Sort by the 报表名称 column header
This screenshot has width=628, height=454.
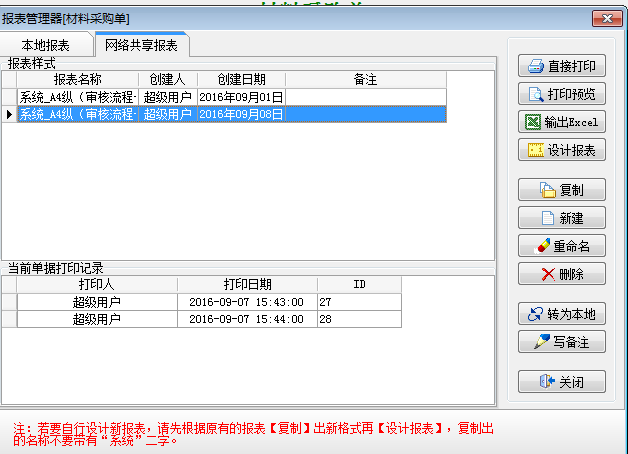pos(77,79)
